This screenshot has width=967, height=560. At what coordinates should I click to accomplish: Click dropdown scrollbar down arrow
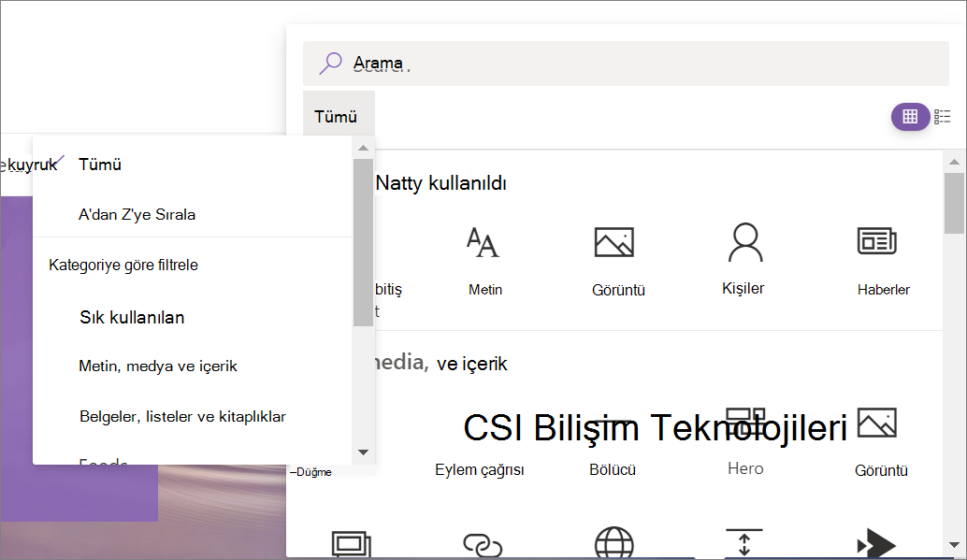click(x=363, y=452)
